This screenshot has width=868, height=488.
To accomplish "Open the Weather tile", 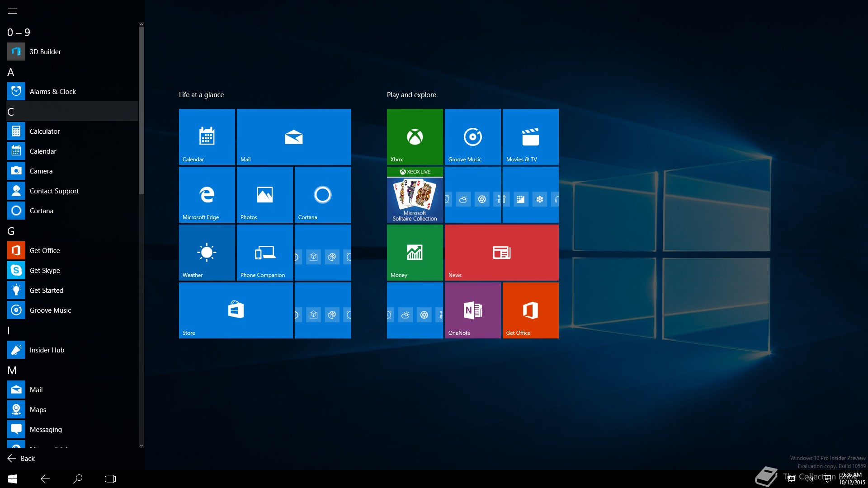I will (207, 252).
